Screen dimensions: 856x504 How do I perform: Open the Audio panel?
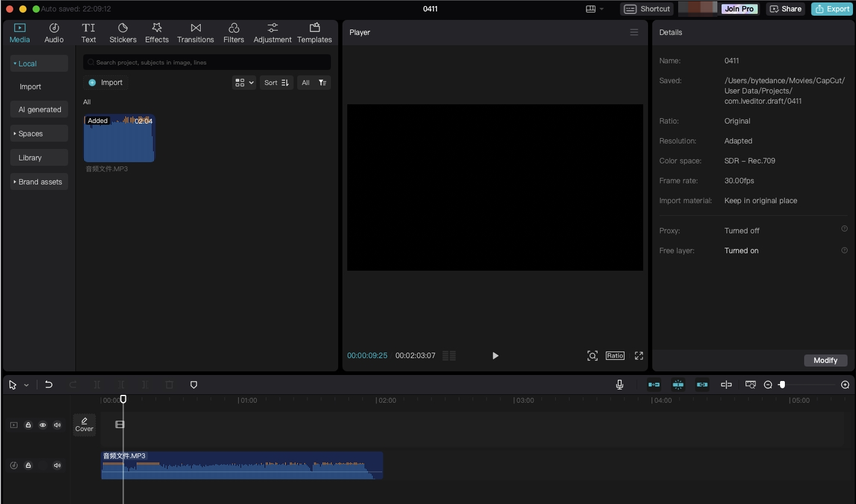tap(54, 32)
